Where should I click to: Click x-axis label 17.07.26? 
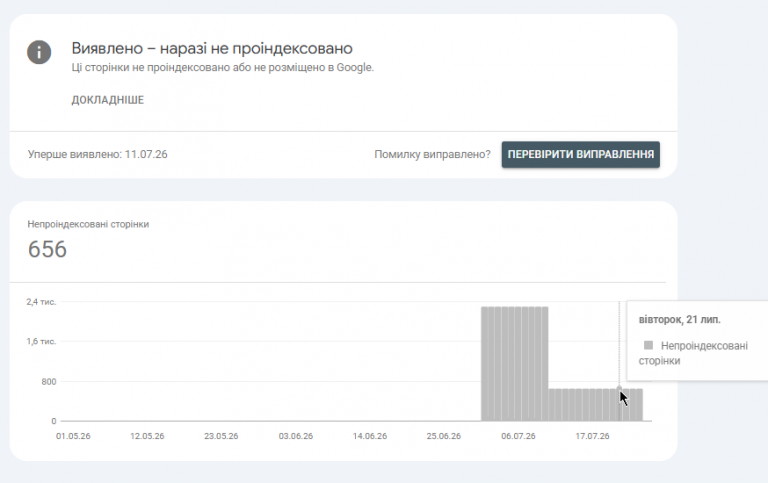(x=592, y=436)
